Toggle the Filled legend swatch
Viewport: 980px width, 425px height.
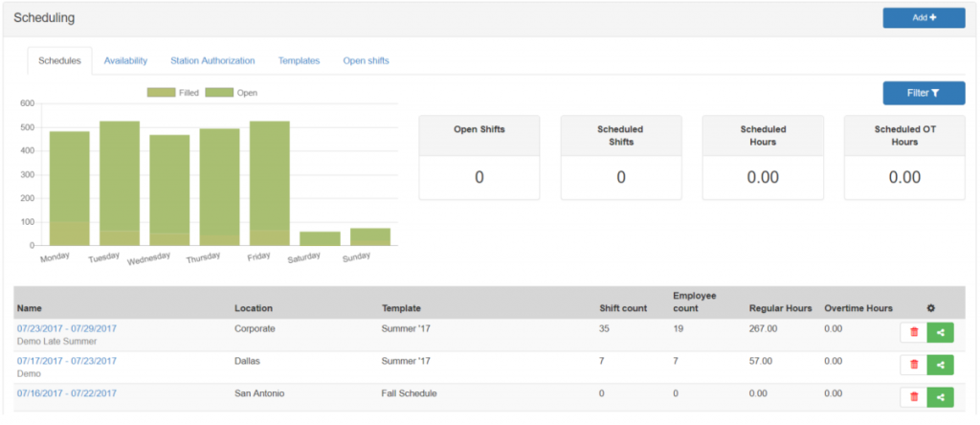161,93
